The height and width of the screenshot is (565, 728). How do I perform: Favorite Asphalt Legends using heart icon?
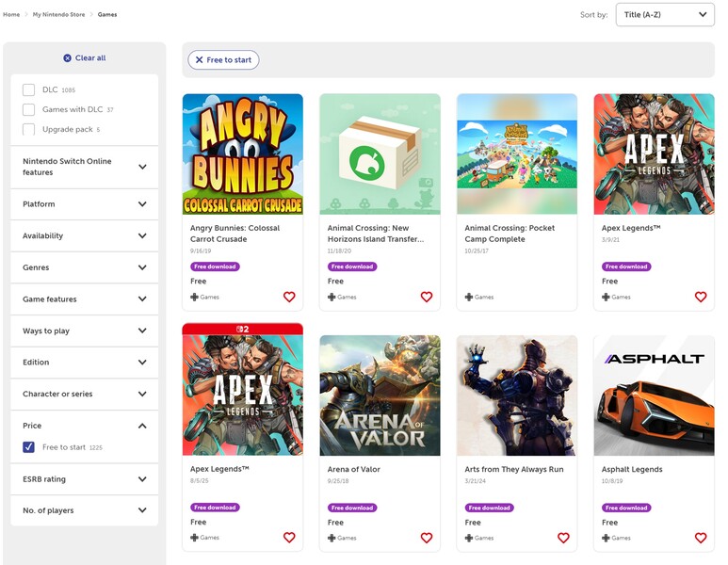point(701,538)
